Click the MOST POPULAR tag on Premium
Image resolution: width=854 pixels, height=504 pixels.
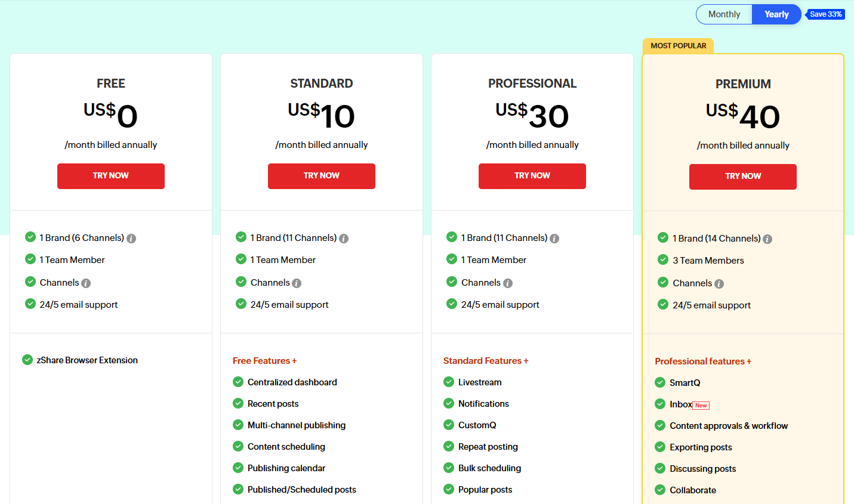(678, 46)
